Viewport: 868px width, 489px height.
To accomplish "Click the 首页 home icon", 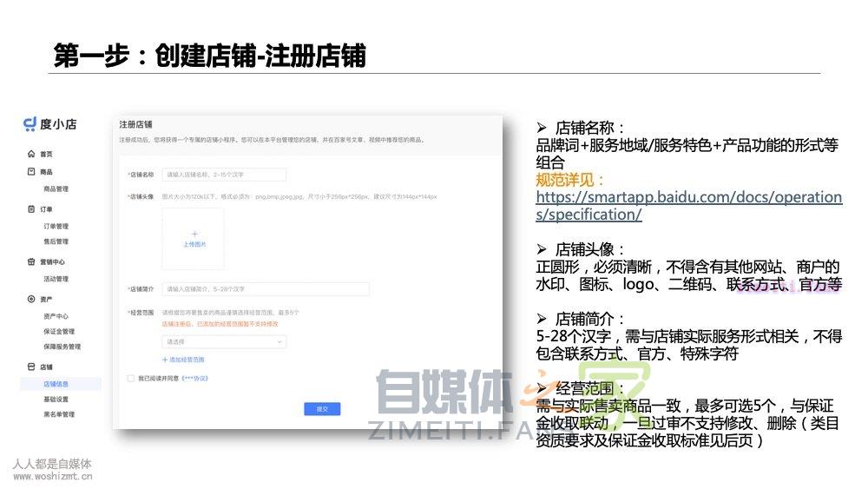I will 31,154.
